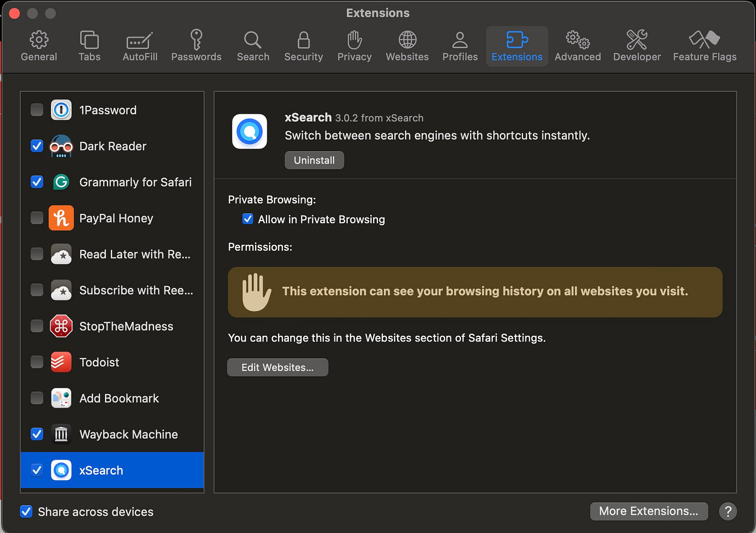Uncheck the xSearch extension checkbox
The image size is (756, 533).
pos(37,470)
